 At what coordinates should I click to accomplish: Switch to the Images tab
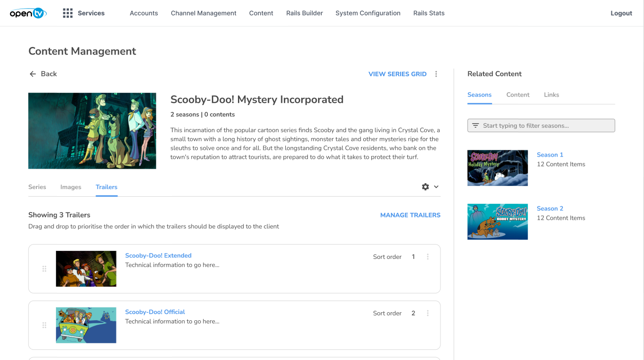point(71,187)
